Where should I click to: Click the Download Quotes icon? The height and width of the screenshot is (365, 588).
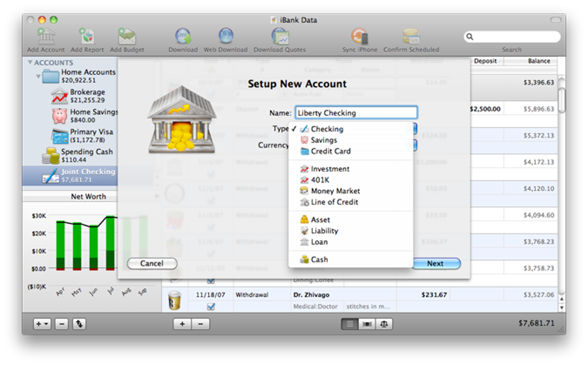pos(280,36)
